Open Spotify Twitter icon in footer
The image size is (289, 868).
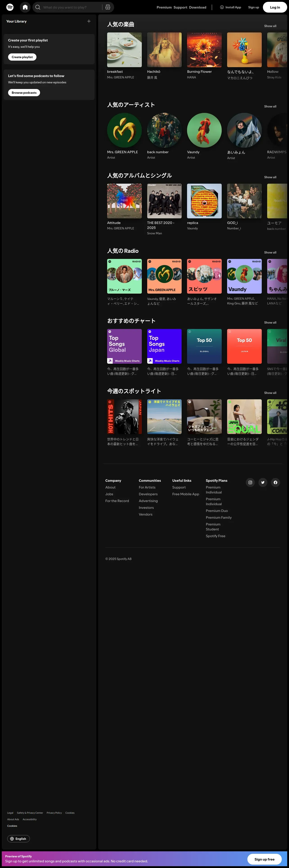tap(263, 482)
